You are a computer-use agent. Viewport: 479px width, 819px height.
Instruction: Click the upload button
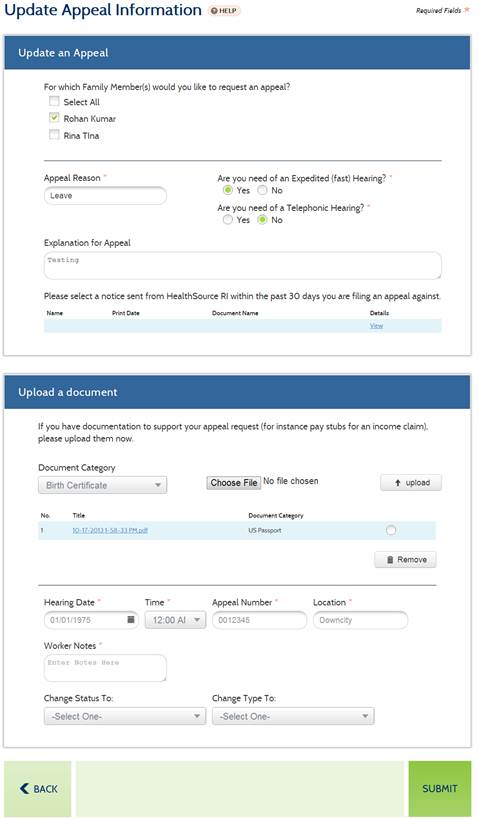(411, 483)
